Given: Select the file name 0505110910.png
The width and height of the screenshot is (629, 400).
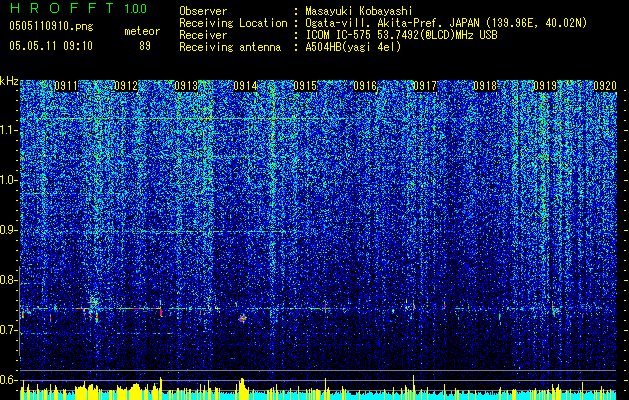Looking at the screenshot, I should 51,26.
